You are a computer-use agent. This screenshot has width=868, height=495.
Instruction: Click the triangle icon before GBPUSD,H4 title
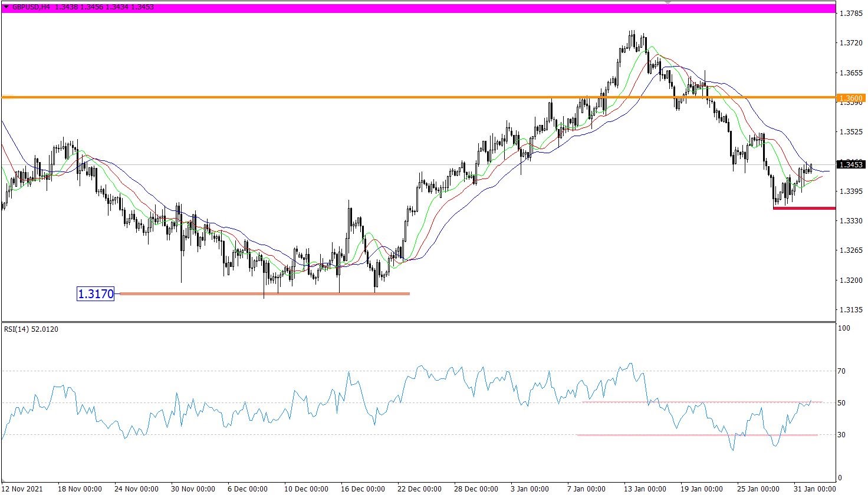tap(6, 7)
